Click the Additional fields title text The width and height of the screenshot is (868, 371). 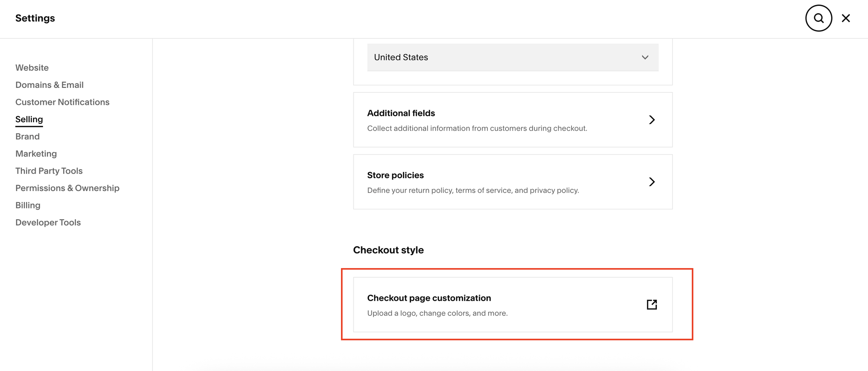coord(401,113)
